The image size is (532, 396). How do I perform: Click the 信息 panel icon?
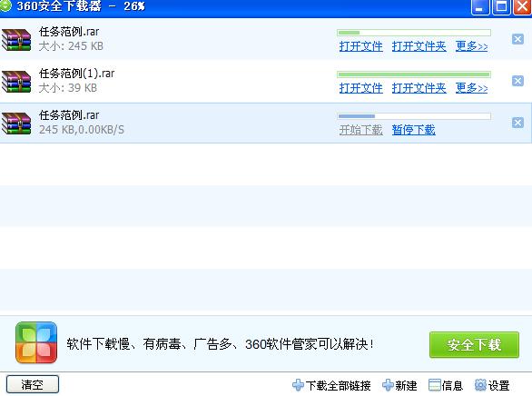434,385
